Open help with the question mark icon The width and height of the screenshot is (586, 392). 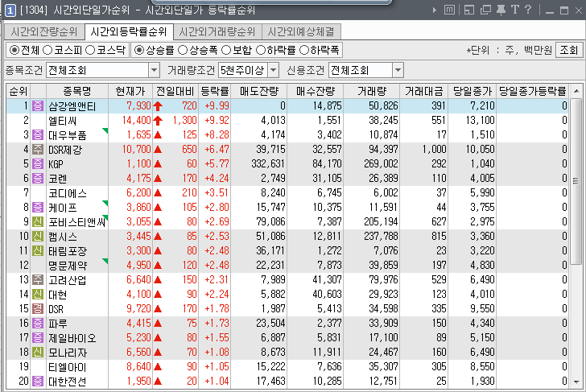[528, 10]
